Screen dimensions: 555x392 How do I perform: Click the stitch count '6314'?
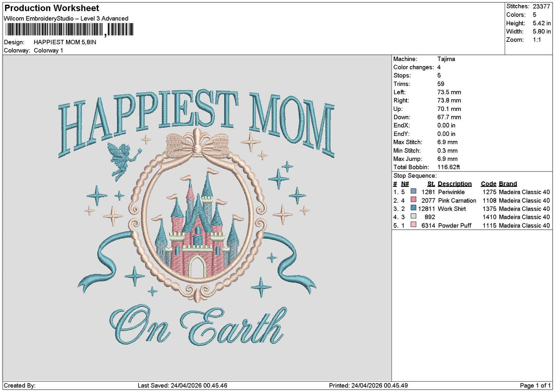428,225
